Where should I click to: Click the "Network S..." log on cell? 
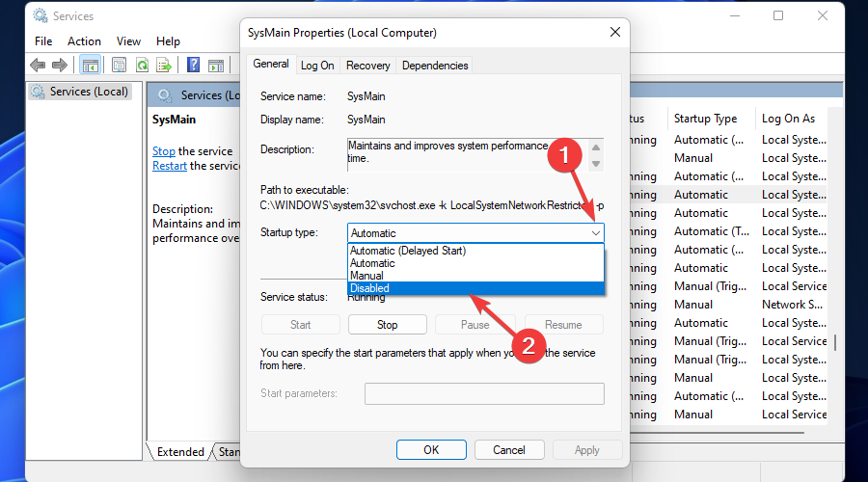pos(792,305)
